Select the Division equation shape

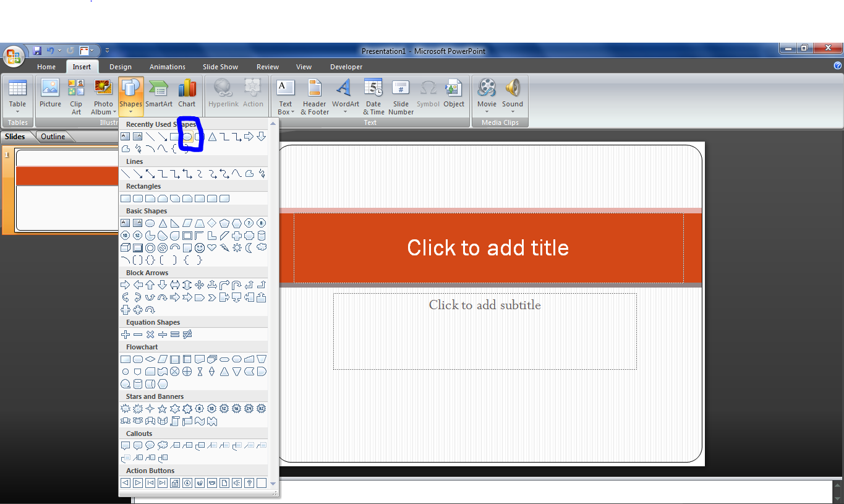(163, 335)
